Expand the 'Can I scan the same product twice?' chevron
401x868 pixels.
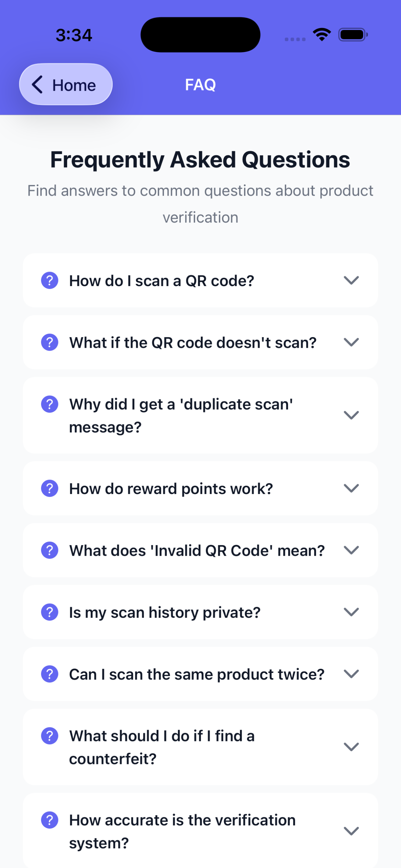click(351, 674)
